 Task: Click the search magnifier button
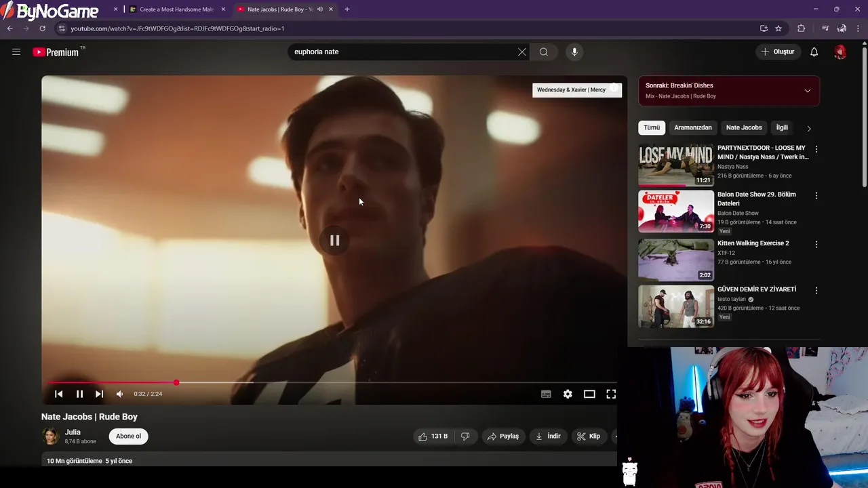[x=544, y=52]
